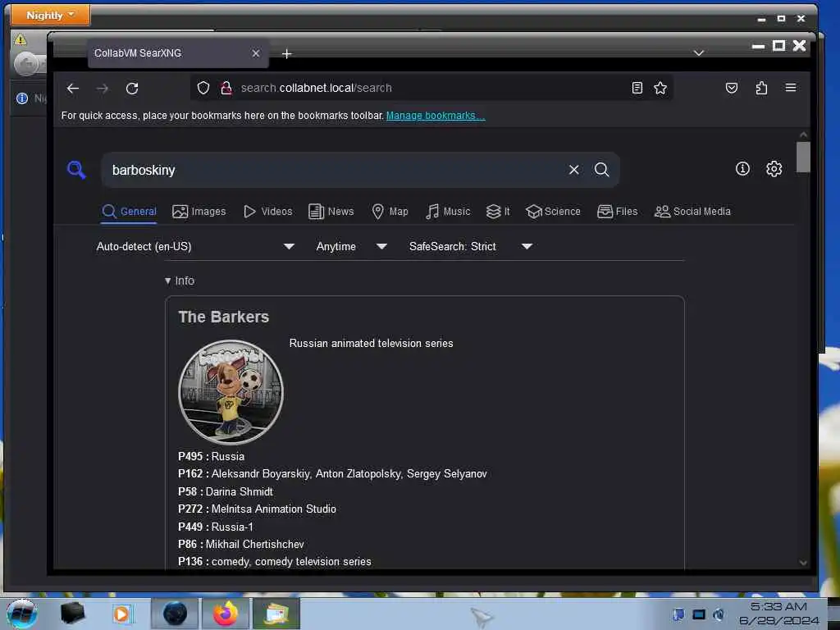The image size is (840, 630).
Task: Open the tracking protection shield icon
Action: [203, 88]
